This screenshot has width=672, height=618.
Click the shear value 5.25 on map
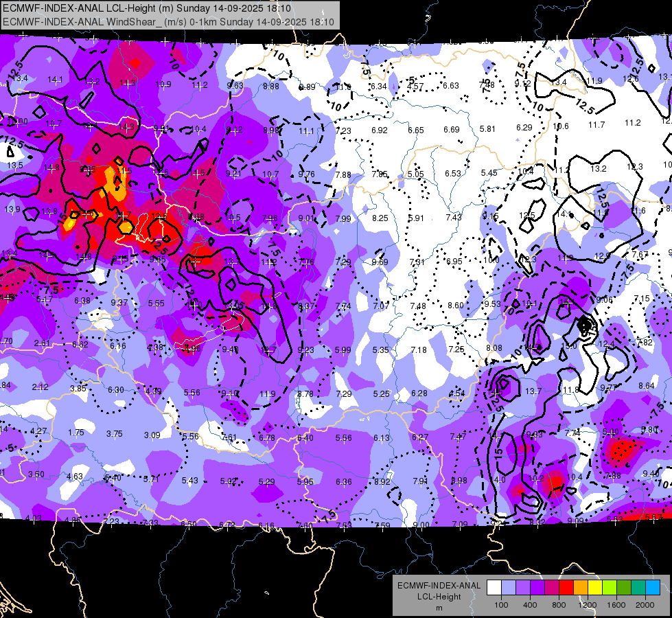382,393
